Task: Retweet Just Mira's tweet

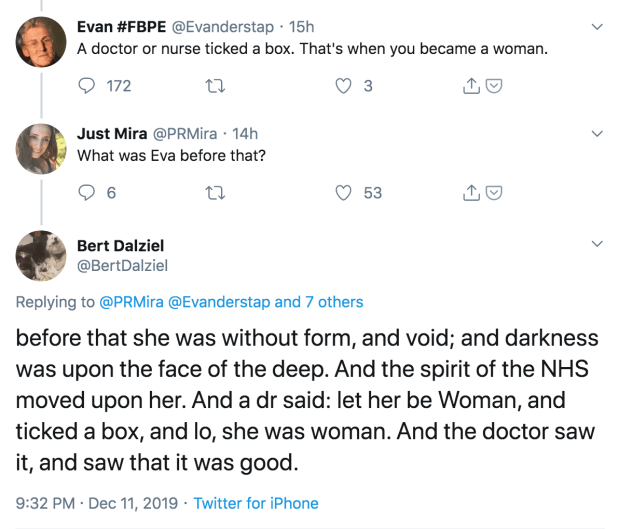Action: pyautogui.click(x=213, y=193)
